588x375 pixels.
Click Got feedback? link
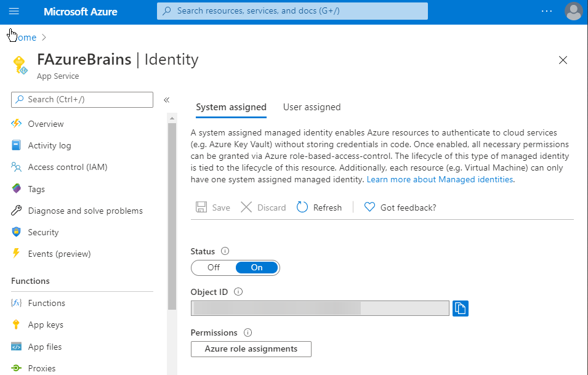coord(408,208)
